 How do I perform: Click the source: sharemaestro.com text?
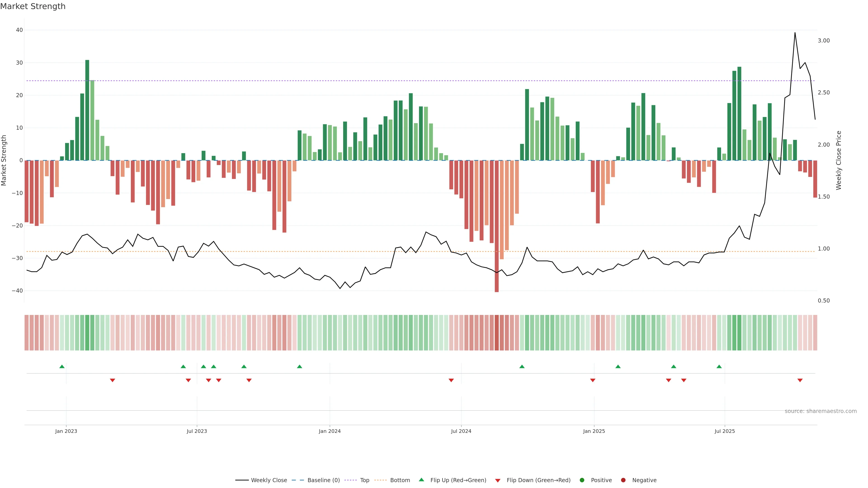[821, 411]
